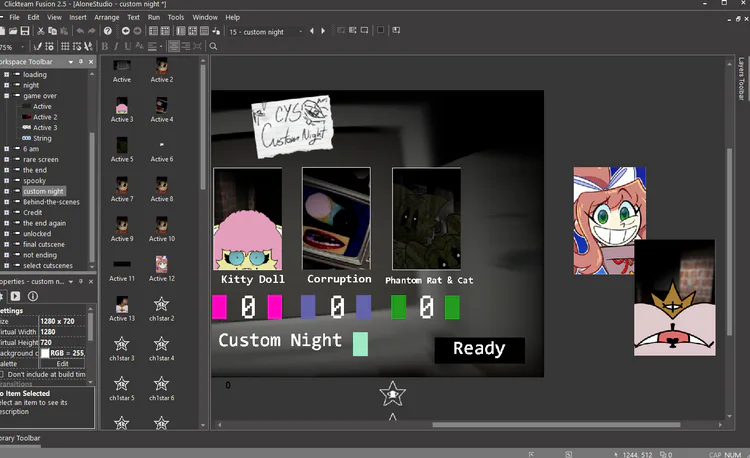The height and width of the screenshot is (458, 750).
Task: Check "Don't include at build time" box
Action: click(x=1, y=375)
